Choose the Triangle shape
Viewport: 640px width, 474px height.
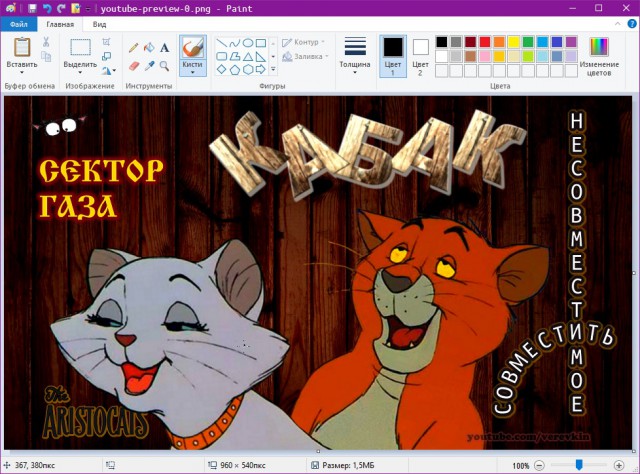click(x=248, y=56)
